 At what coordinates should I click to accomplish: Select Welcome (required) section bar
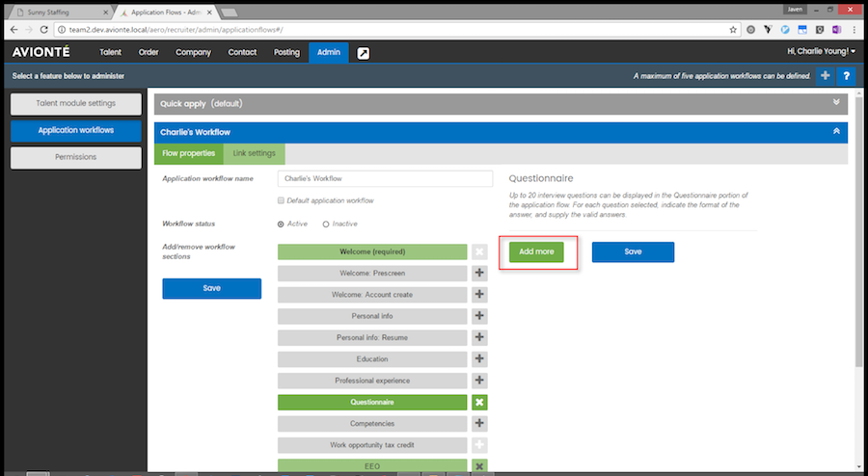[x=372, y=251]
